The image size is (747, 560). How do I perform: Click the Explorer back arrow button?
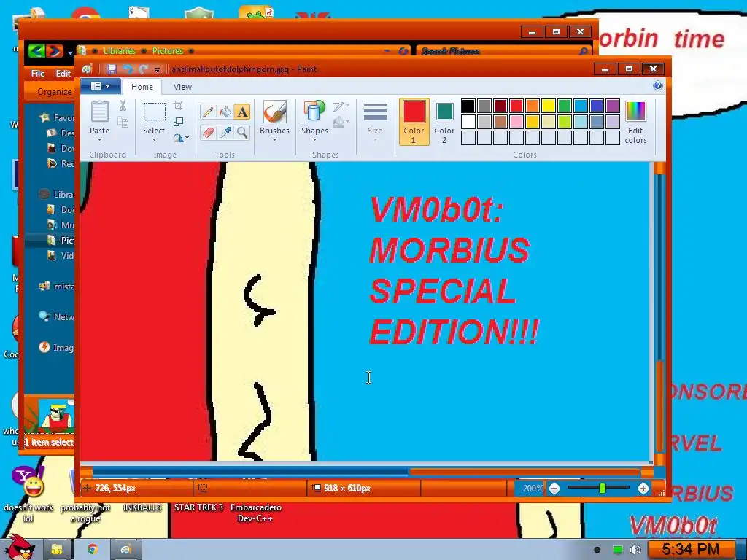(x=36, y=51)
